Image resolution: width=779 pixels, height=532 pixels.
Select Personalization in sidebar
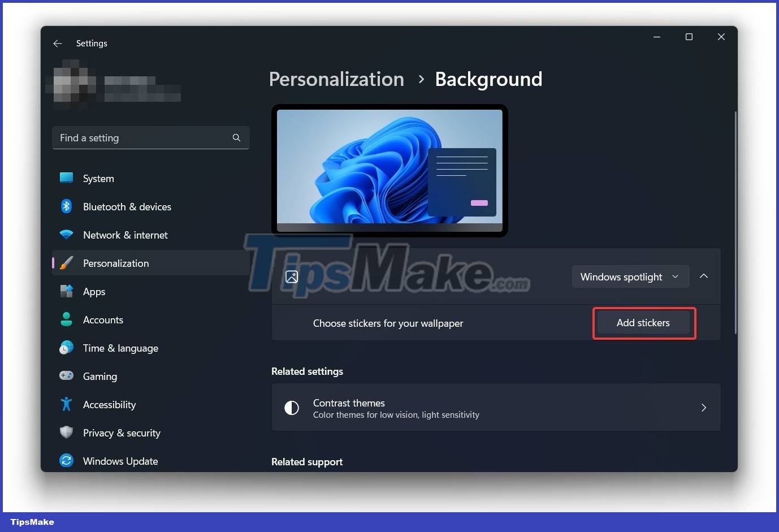pos(150,263)
